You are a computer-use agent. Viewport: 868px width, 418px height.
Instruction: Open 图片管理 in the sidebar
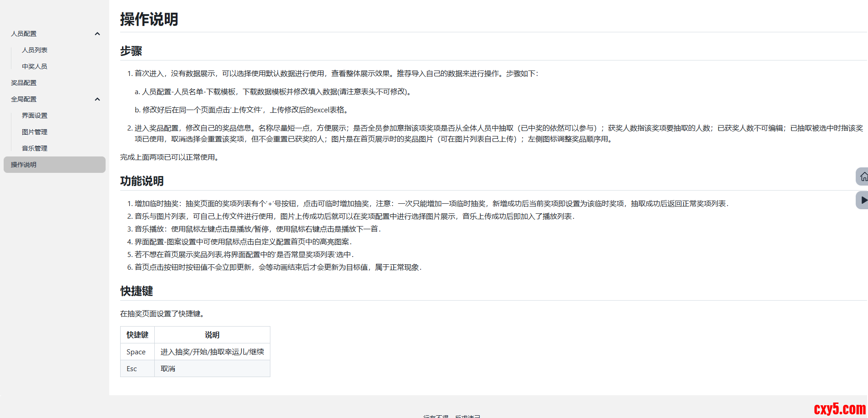click(35, 132)
